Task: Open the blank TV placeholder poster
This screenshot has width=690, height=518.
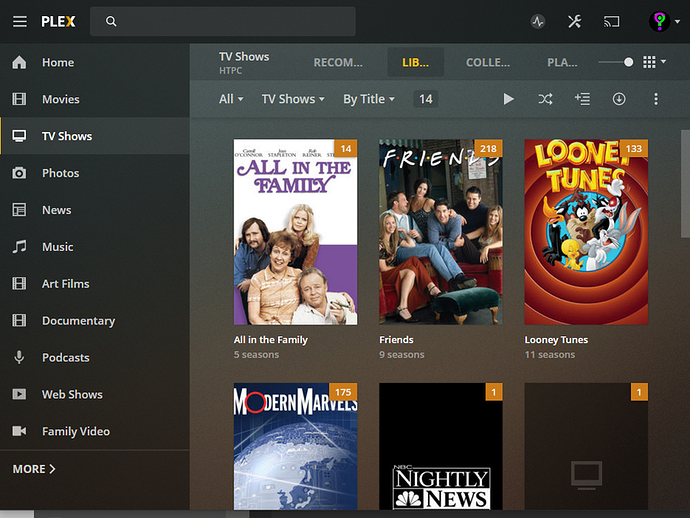Action: pyautogui.click(x=586, y=446)
